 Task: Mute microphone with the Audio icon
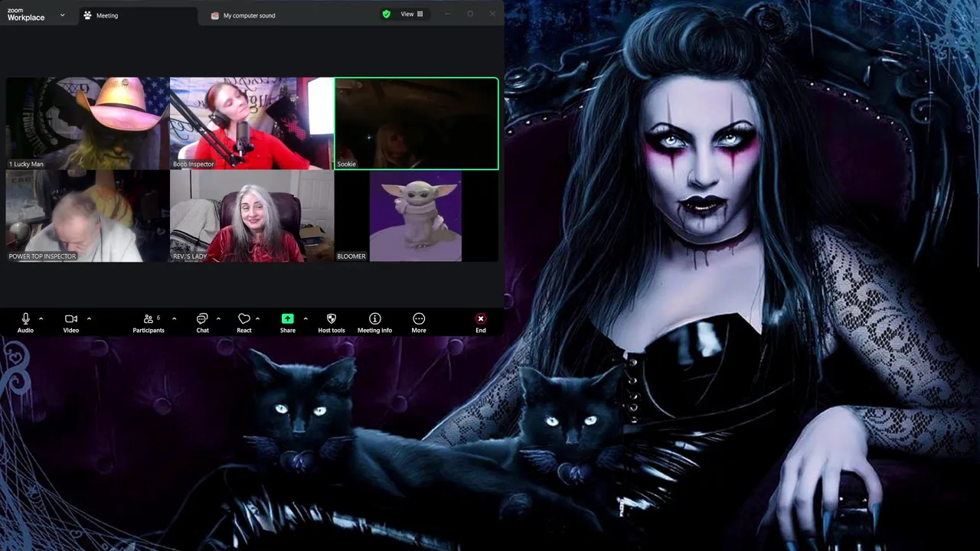(25, 322)
